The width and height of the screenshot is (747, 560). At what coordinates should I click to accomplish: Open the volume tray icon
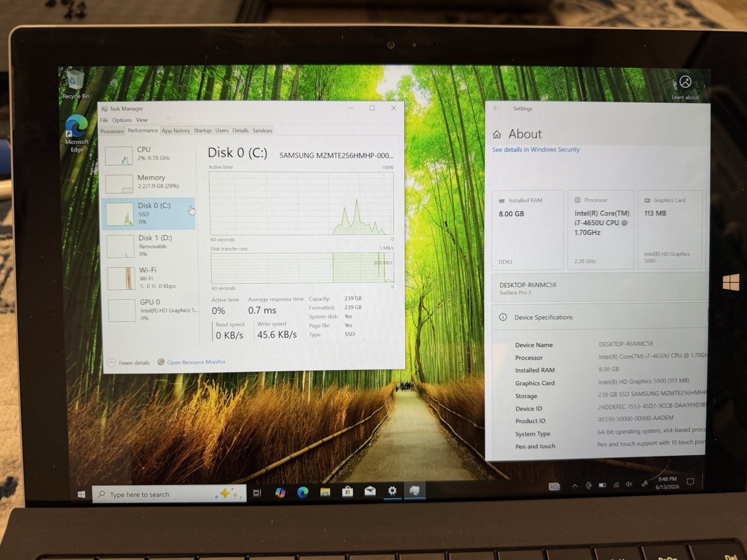(629, 484)
